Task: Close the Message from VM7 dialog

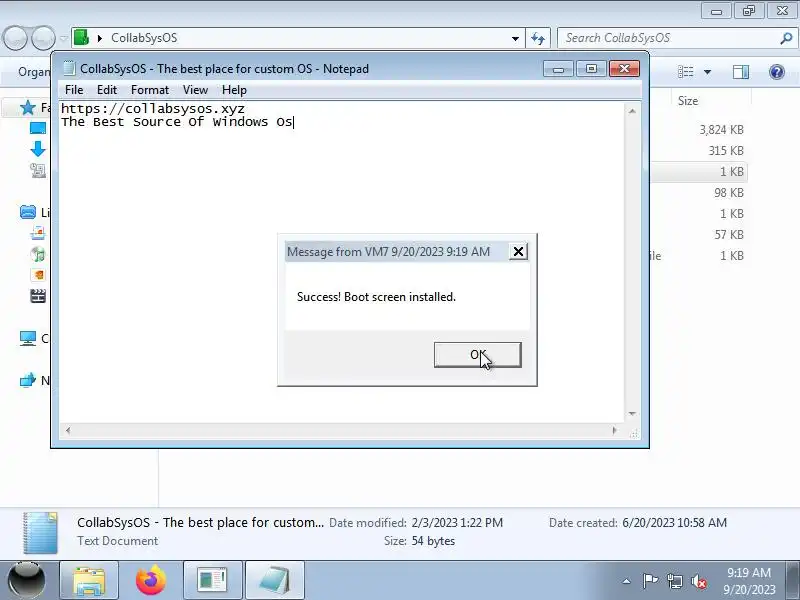Action: click(x=518, y=252)
